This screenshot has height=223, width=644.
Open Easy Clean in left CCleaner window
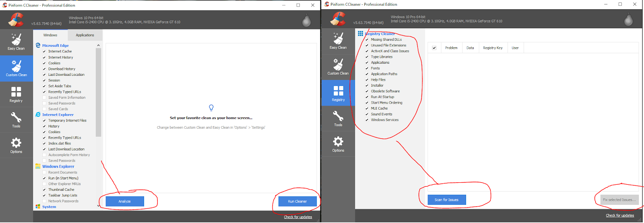(16, 42)
